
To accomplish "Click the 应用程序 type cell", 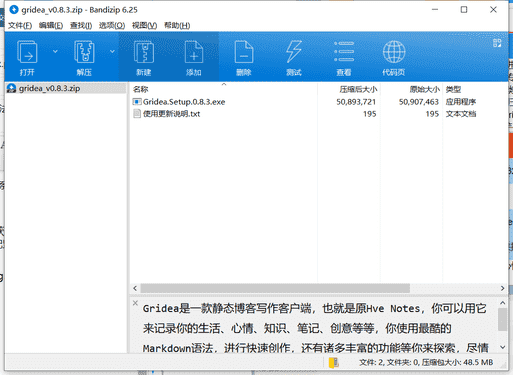I will tap(461, 102).
